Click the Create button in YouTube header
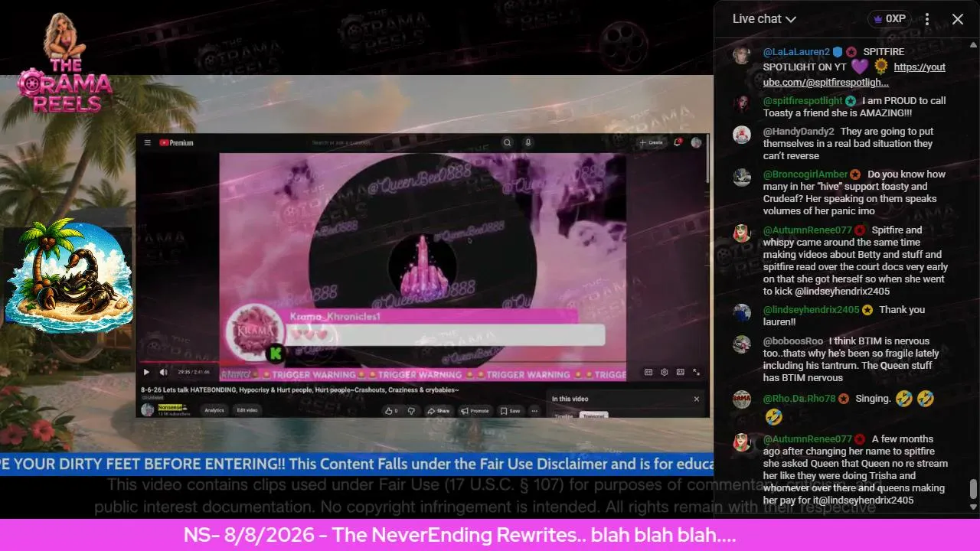This screenshot has width=980, height=551. 652,142
